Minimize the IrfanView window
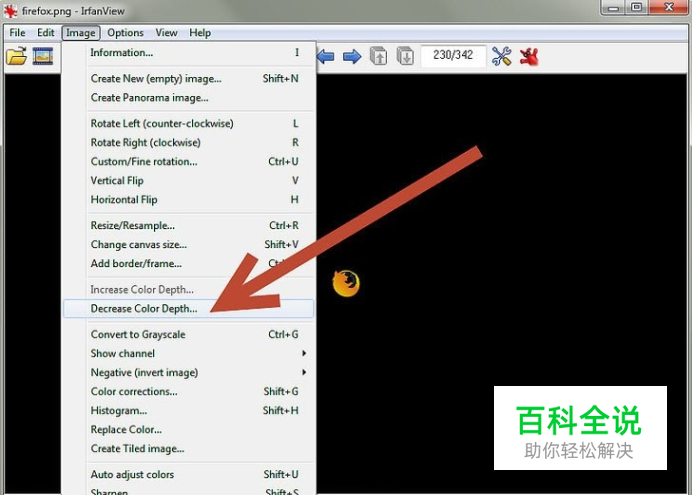 point(613,7)
